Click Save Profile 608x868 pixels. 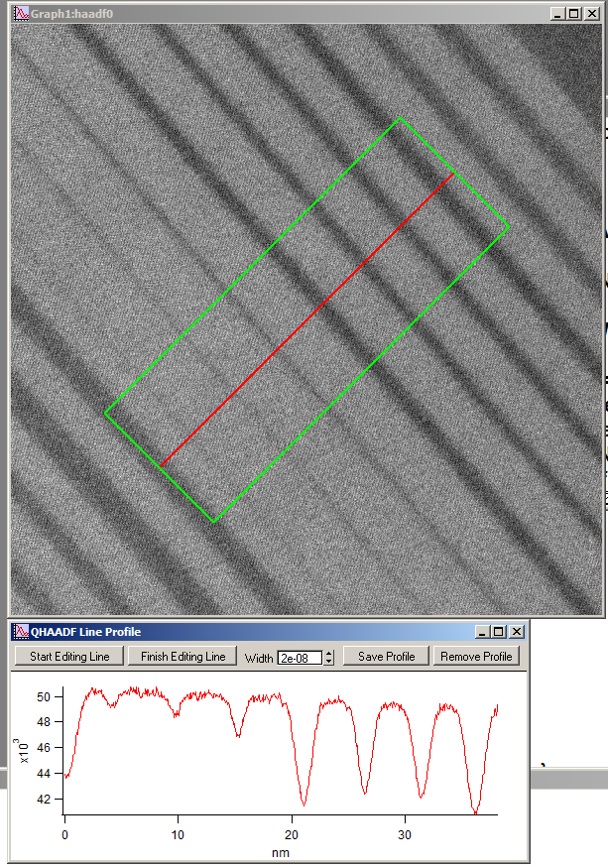386,657
